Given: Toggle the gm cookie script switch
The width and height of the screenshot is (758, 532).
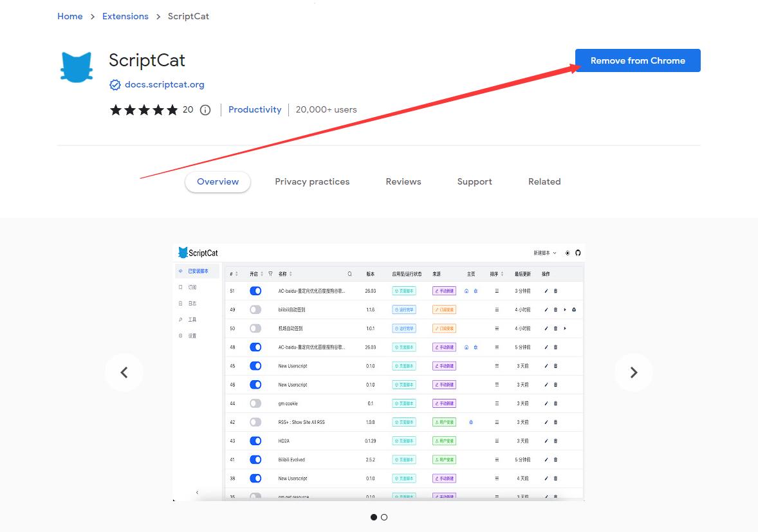Looking at the screenshot, I should tap(255, 403).
